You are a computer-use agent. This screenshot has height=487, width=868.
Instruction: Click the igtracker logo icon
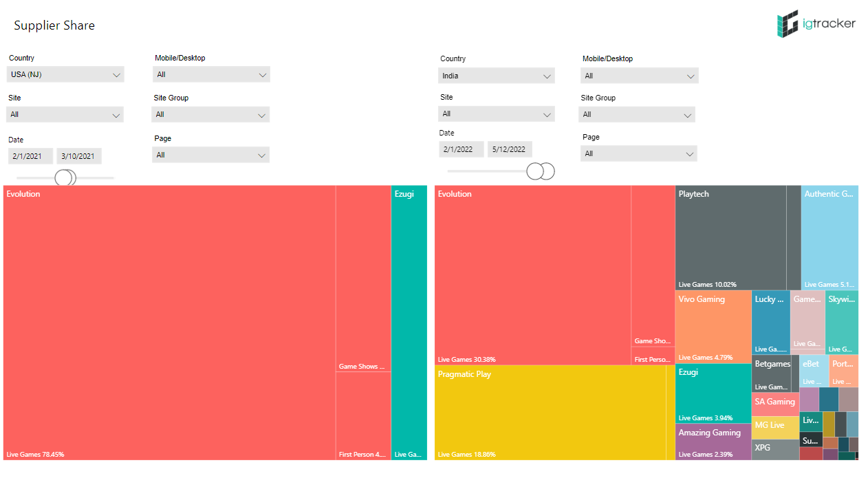[788, 24]
